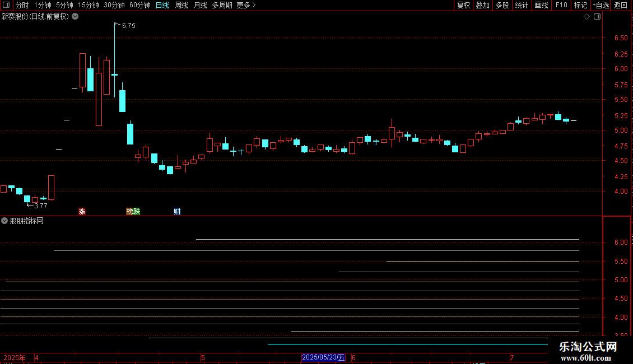Image resolution: width=633 pixels, height=364 pixels.
Task: Select the 2025/05/23 date marker on timeline
Action: tap(323, 357)
